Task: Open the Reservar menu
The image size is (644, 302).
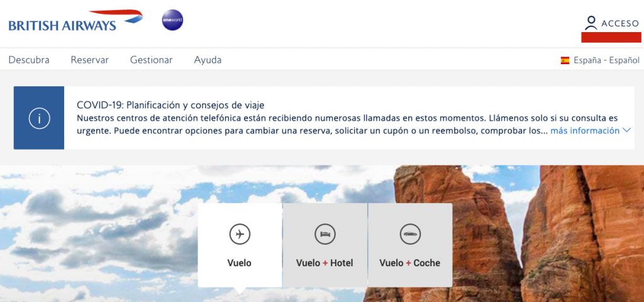Action: point(89,60)
